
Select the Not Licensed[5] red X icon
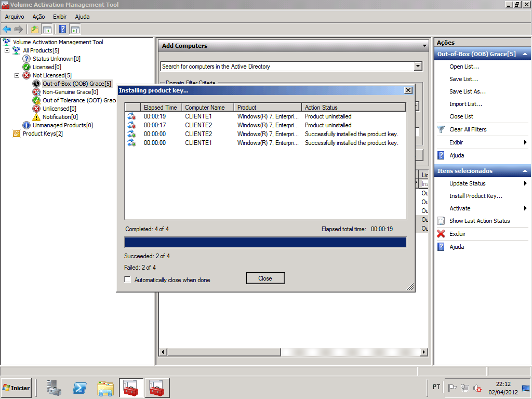pos(26,75)
